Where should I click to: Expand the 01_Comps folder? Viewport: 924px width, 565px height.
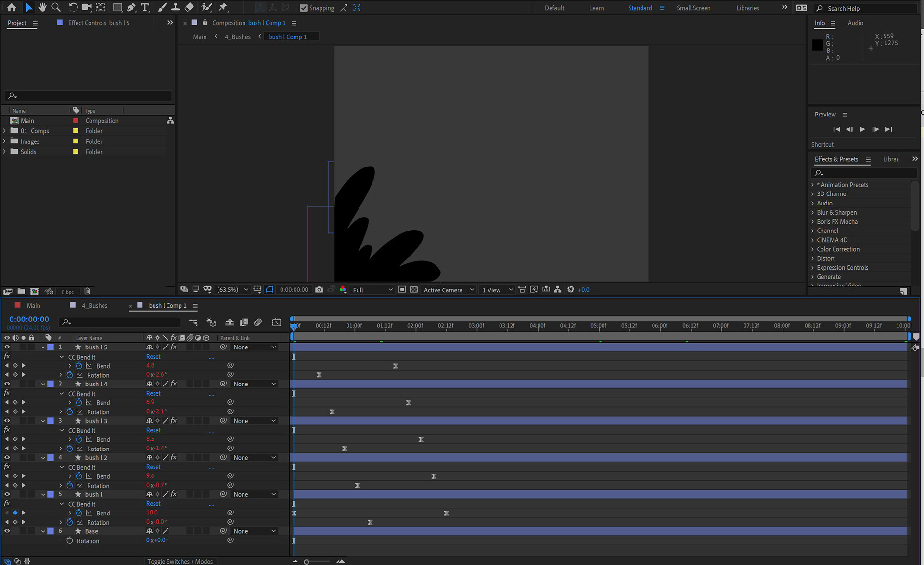[5, 131]
